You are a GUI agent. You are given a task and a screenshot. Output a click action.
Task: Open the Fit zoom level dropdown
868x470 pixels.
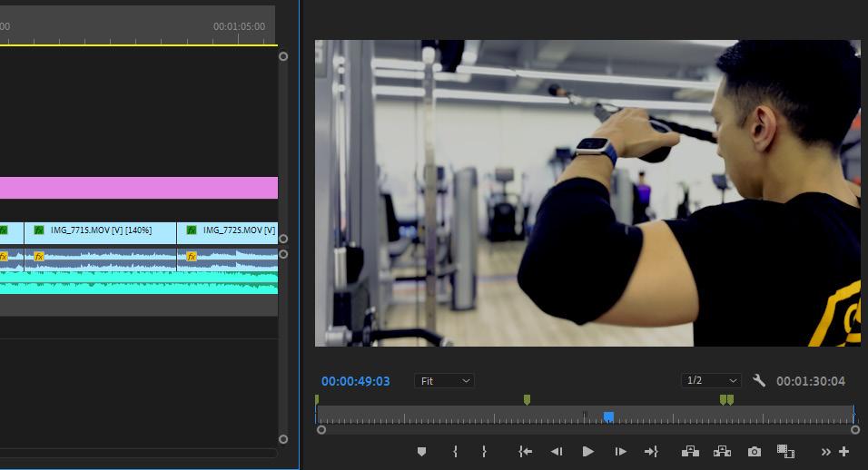[444, 381]
